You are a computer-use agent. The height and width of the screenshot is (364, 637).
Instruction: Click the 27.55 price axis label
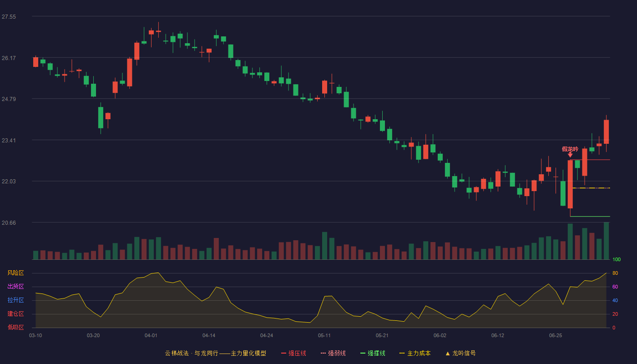coord(9,17)
